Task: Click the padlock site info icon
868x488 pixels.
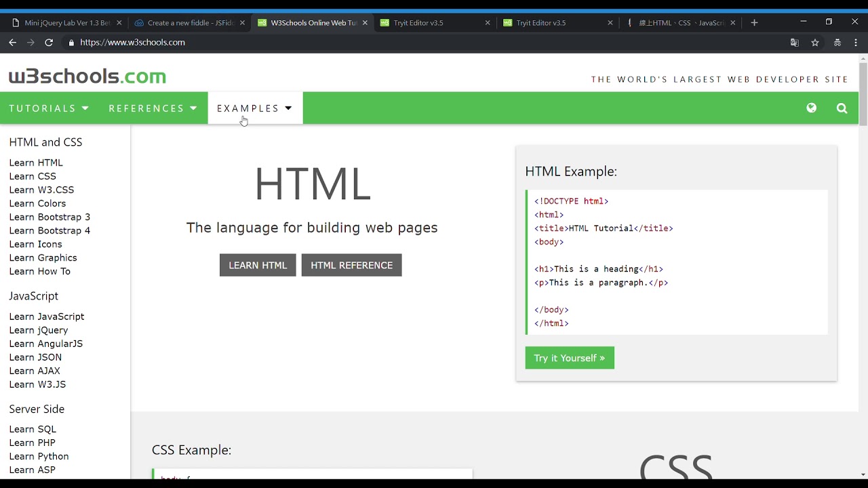Action: (x=71, y=42)
